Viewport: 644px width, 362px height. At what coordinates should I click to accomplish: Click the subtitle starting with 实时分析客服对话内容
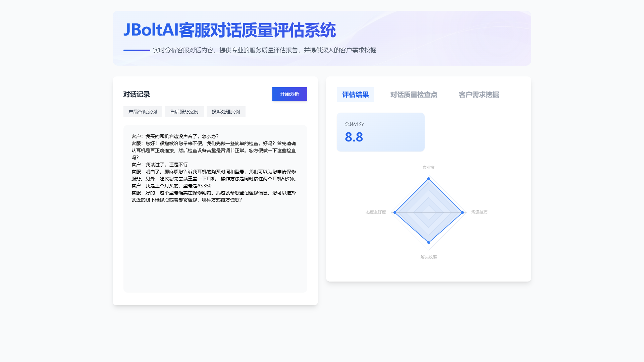click(x=264, y=50)
